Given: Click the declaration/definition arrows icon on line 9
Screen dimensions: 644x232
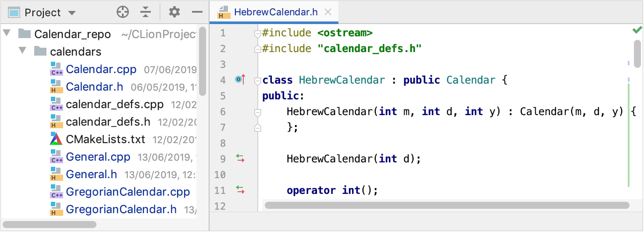Looking at the screenshot, I should [x=240, y=158].
